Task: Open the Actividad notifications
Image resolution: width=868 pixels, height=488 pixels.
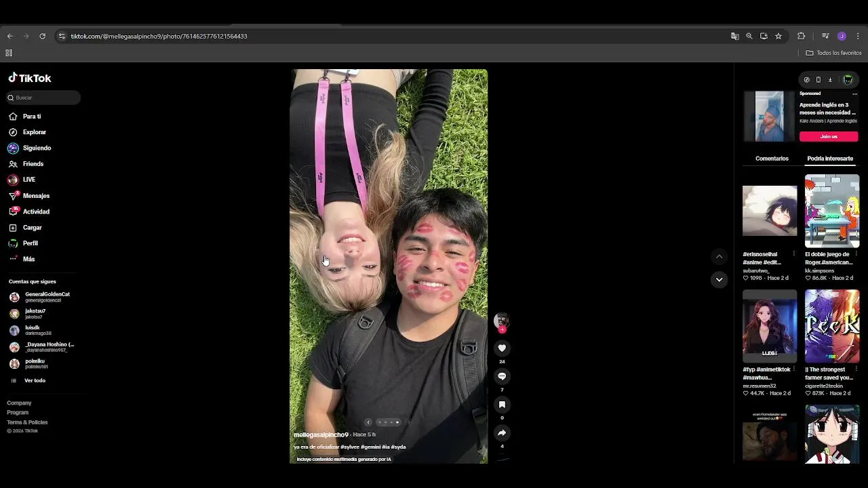Action: (x=28, y=211)
